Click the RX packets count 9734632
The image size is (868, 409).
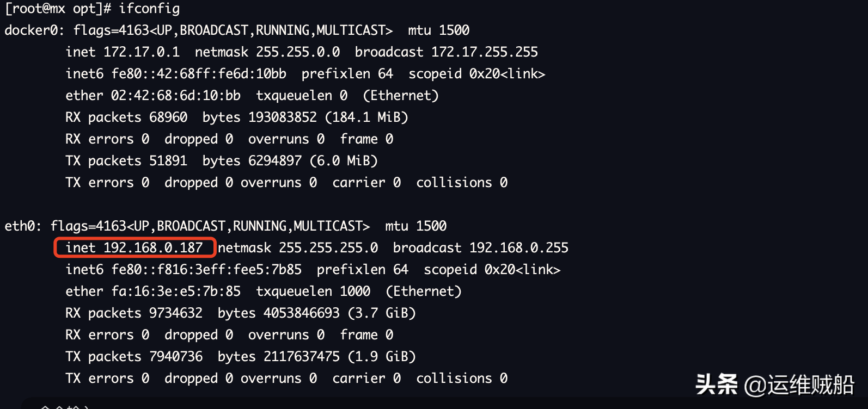(x=175, y=313)
